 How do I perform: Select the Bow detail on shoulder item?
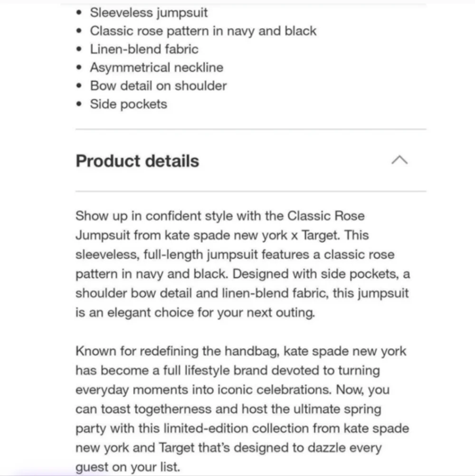pos(158,86)
